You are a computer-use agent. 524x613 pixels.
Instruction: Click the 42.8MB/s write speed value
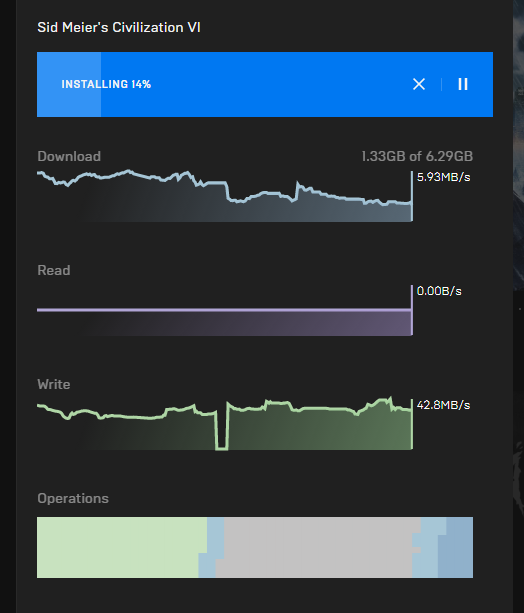443,405
